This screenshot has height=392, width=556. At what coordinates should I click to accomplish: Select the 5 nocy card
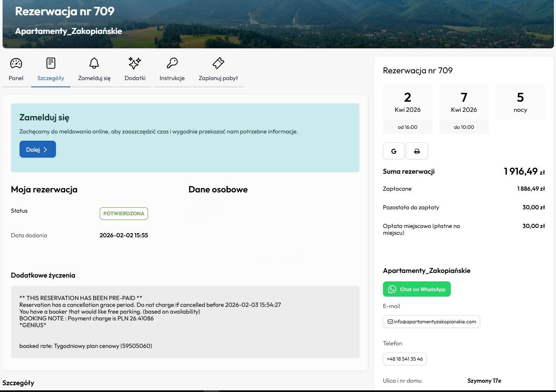pyautogui.click(x=520, y=102)
